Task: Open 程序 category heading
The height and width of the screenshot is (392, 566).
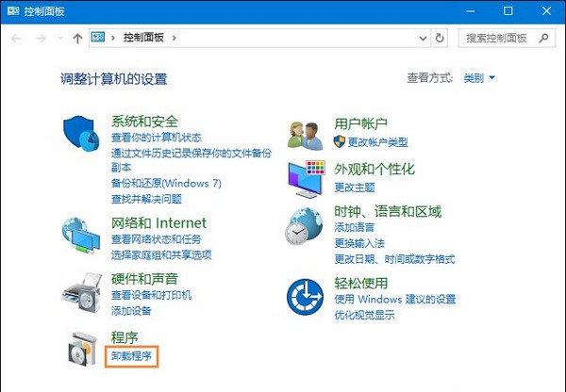Action: click(x=125, y=338)
